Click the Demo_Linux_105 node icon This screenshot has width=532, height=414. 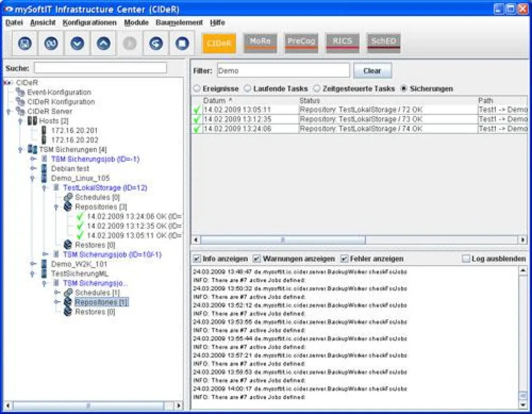pyautogui.click(x=44, y=178)
